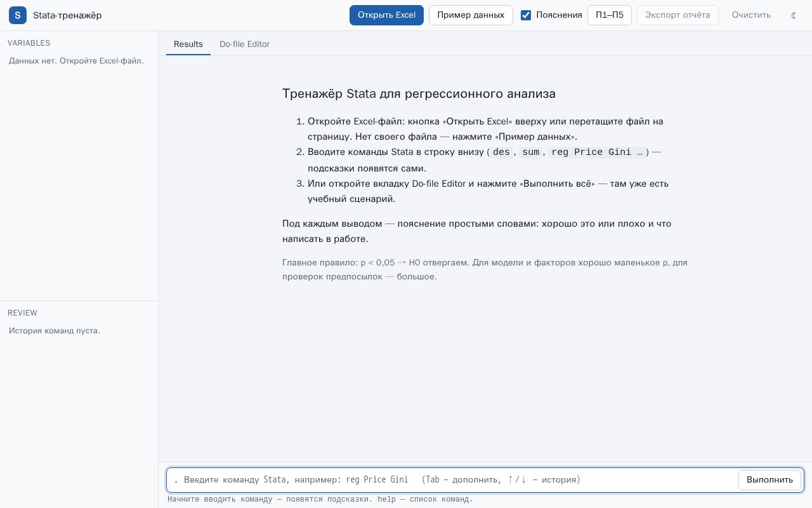Toggle dark theme with the moon icon
Image resolution: width=812 pixels, height=508 pixels.
pyautogui.click(x=794, y=15)
